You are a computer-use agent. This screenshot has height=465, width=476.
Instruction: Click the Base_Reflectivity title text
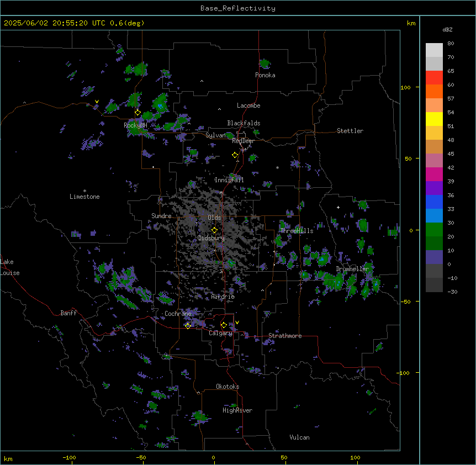[238, 8]
